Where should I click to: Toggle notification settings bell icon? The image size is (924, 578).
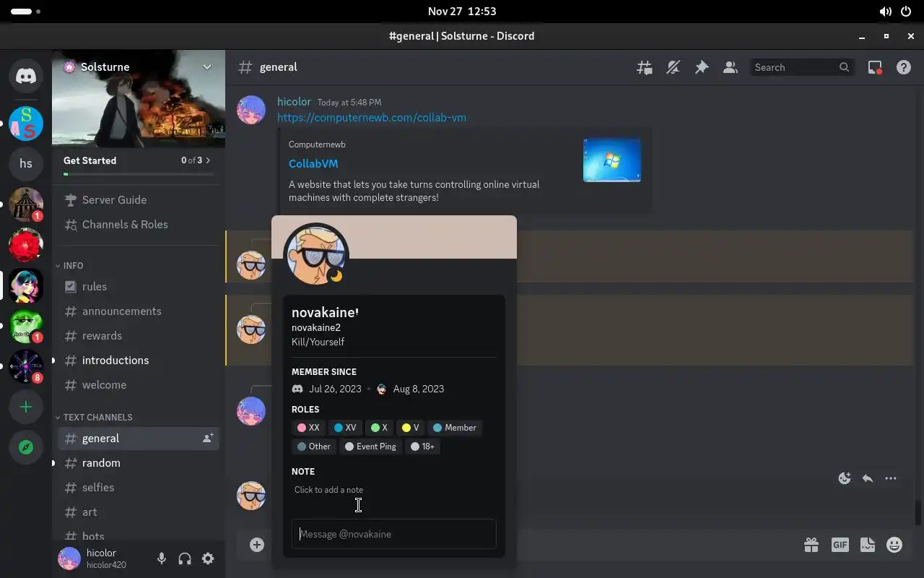(673, 67)
